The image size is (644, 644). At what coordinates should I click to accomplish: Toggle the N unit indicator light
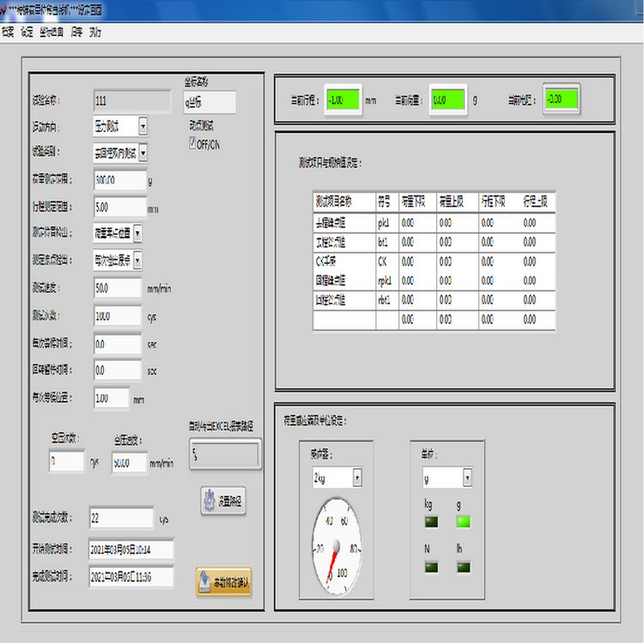tap(431, 568)
